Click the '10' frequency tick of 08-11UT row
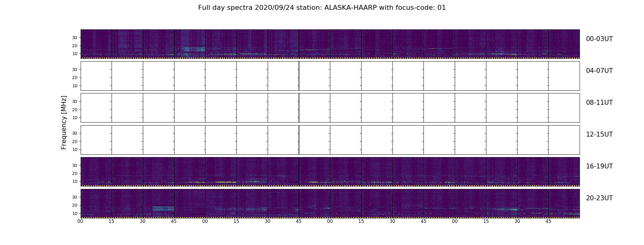The height and width of the screenshot is (245, 644). coord(75,118)
